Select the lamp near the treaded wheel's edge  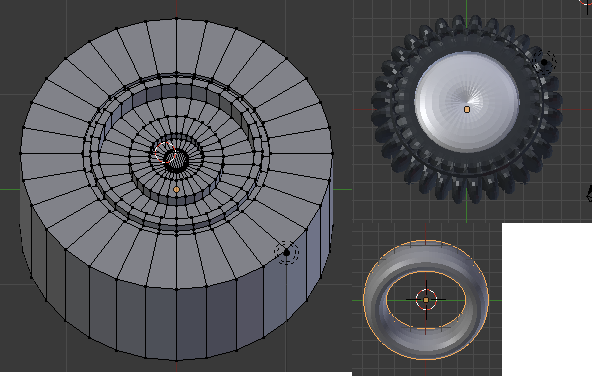coord(544,62)
